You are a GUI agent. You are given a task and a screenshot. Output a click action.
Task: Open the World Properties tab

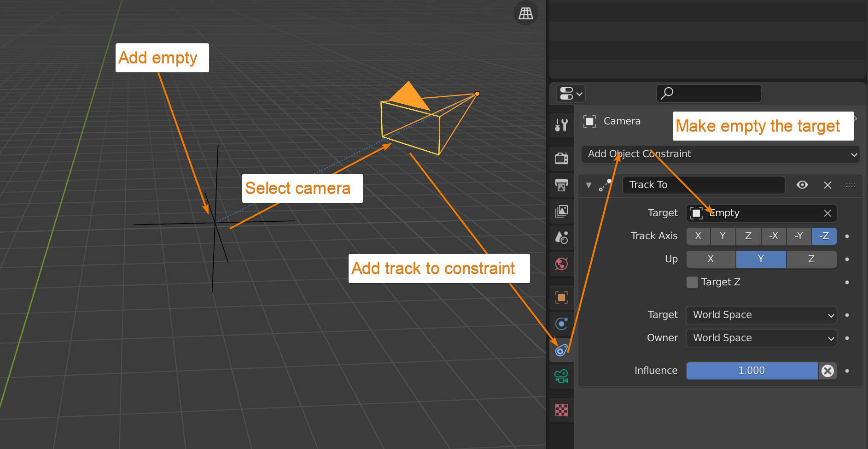click(x=561, y=263)
